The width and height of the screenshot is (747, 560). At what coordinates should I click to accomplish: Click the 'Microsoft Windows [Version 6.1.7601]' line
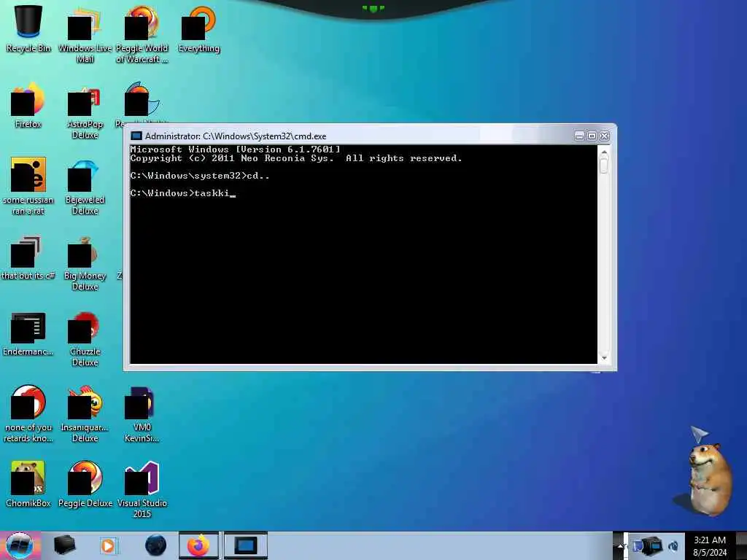tap(236, 149)
